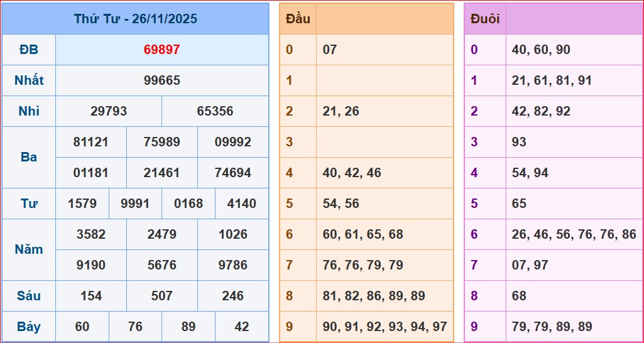Click digit 1 in the Đầu column

[289, 80]
